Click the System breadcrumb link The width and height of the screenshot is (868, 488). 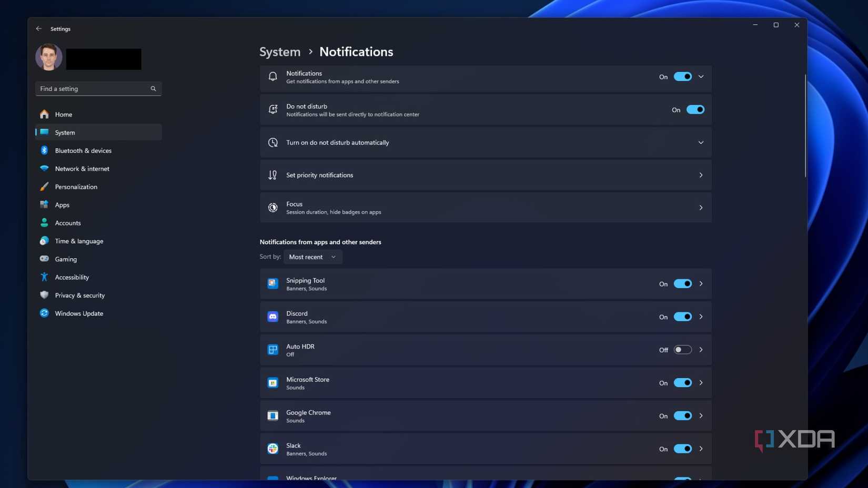[280, 52]
